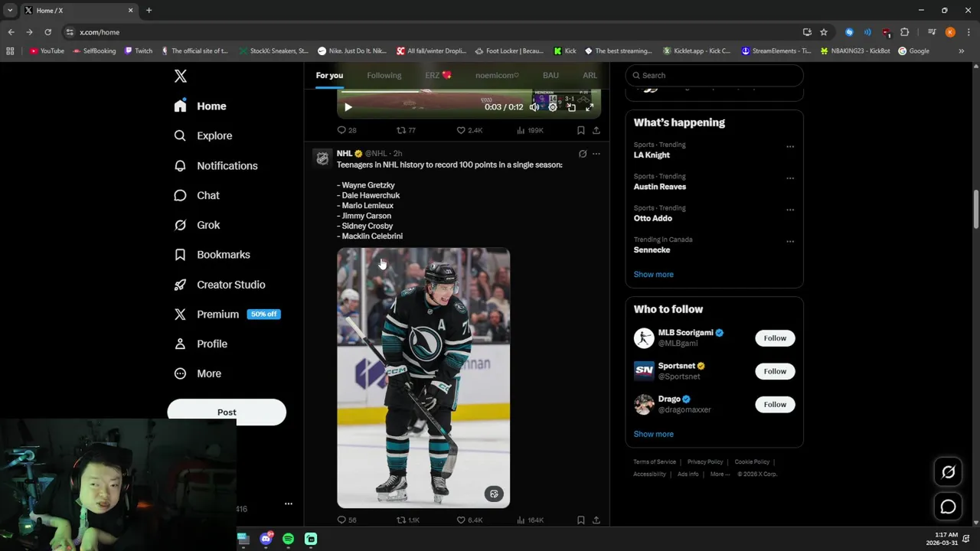Open Creator Studio
Screen dimensions: 980x551
coord(220,285)
